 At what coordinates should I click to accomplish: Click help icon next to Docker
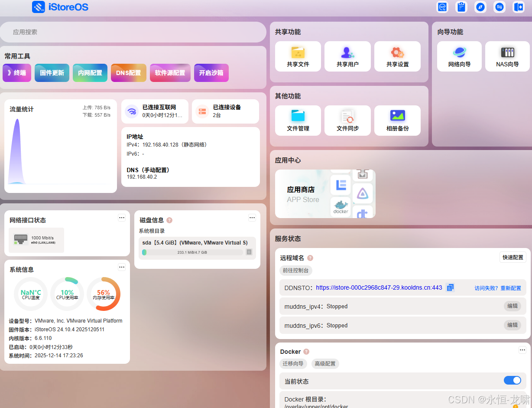[306, 352]
